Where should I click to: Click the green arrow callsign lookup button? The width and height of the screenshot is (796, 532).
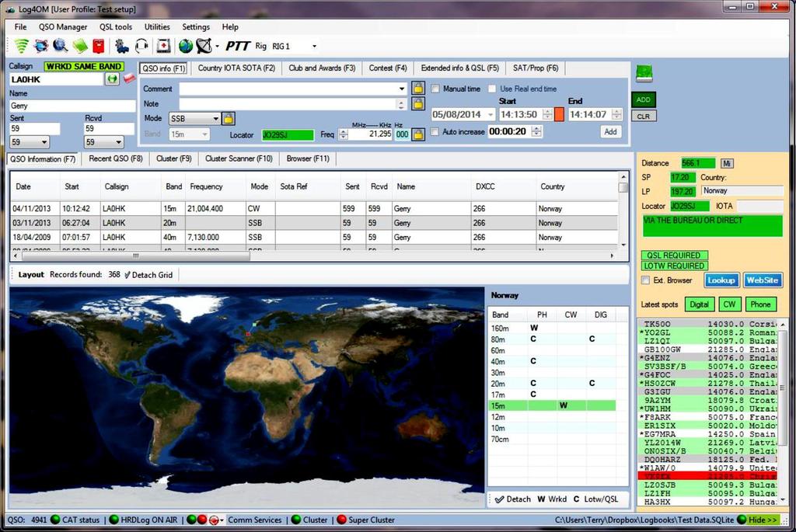(112, 78)
